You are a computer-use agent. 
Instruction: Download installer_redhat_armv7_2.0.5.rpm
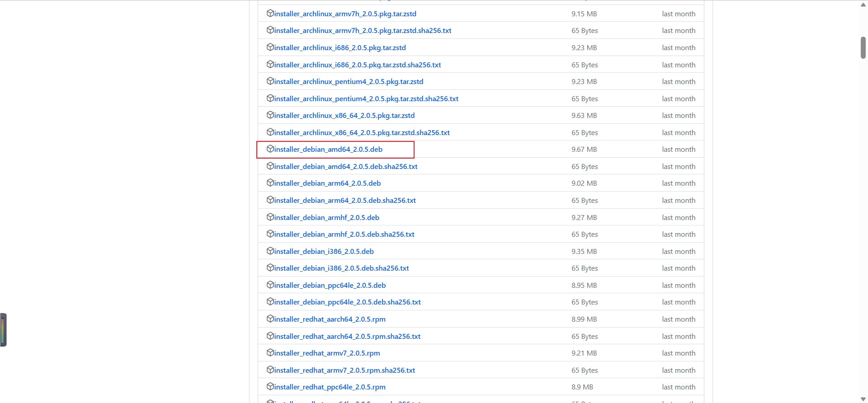coord(327,353)
